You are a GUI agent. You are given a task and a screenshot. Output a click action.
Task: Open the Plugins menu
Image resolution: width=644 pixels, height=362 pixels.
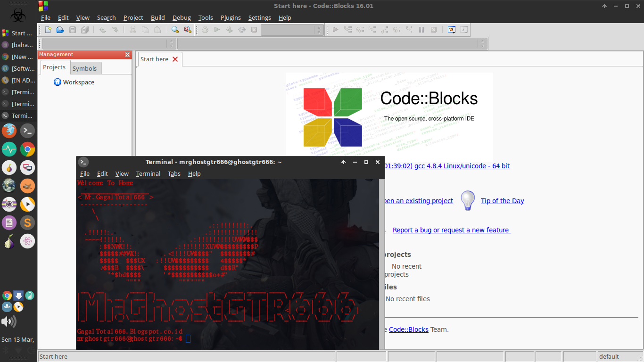tap(231, 17)
